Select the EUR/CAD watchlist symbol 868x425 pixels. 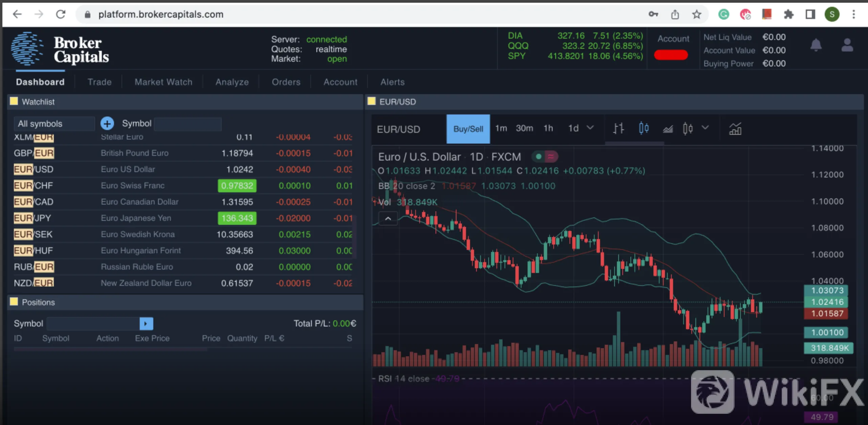34,202
